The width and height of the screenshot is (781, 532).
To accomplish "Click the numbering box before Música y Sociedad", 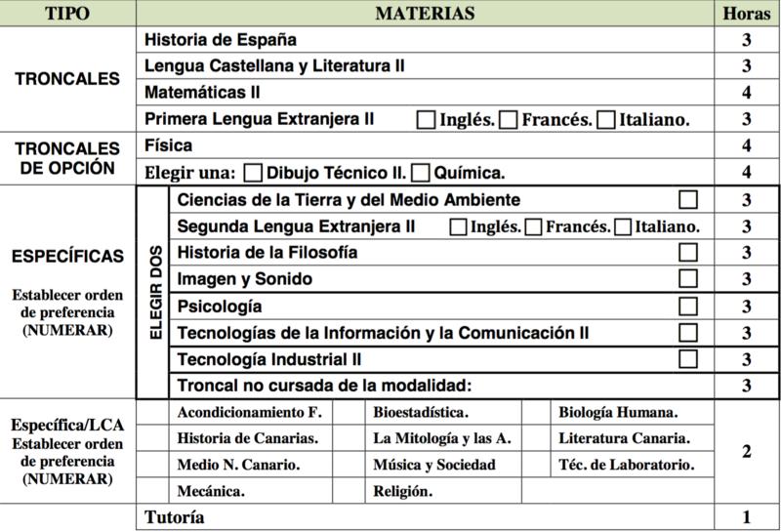I will (x=349, y=465).
